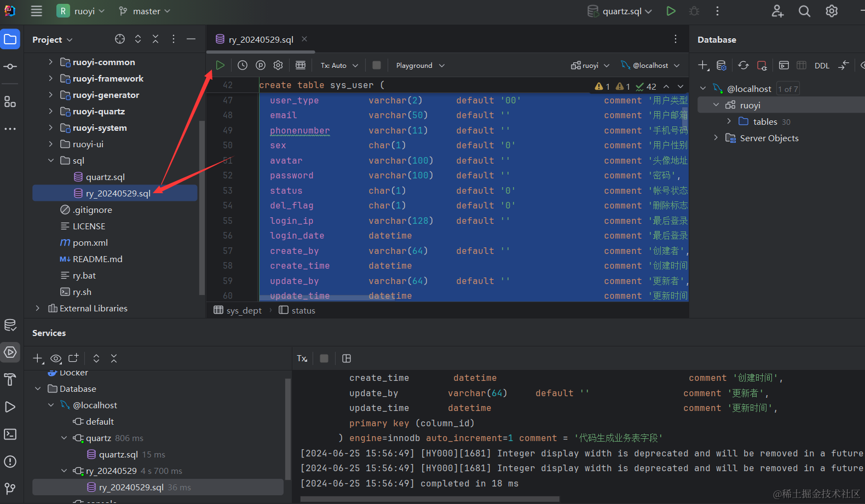The image size is (865, 504).
Task: Open the query history clock icon
Action: 243,65
